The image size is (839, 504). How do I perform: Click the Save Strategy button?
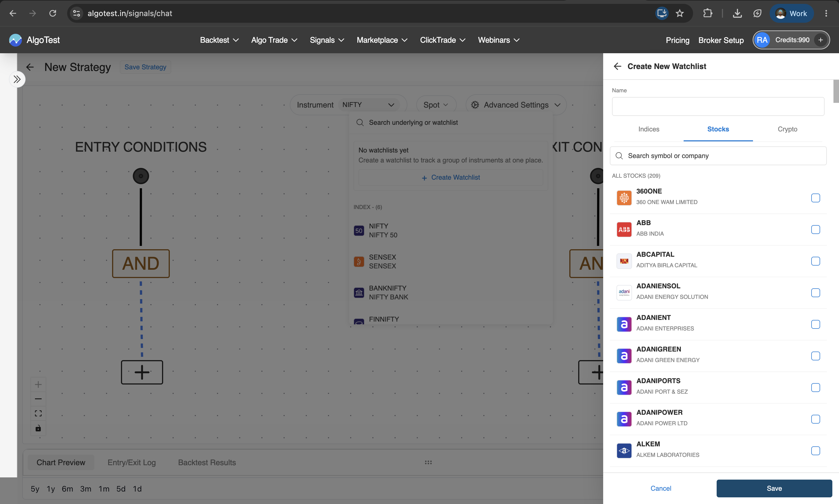145,67
